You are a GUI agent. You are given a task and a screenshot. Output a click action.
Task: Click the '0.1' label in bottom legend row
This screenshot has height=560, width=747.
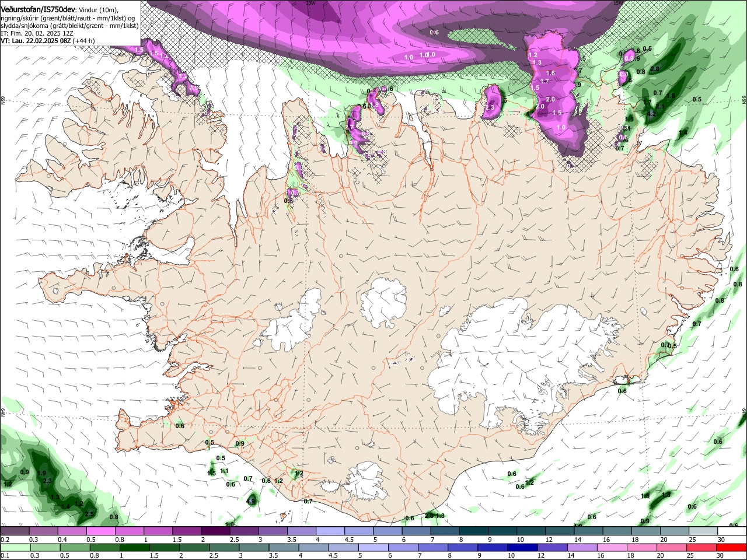(5, 556)
